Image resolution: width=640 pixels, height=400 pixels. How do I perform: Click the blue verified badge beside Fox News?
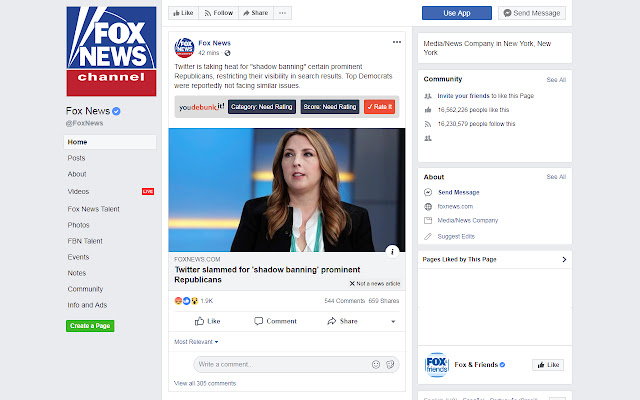116,111
